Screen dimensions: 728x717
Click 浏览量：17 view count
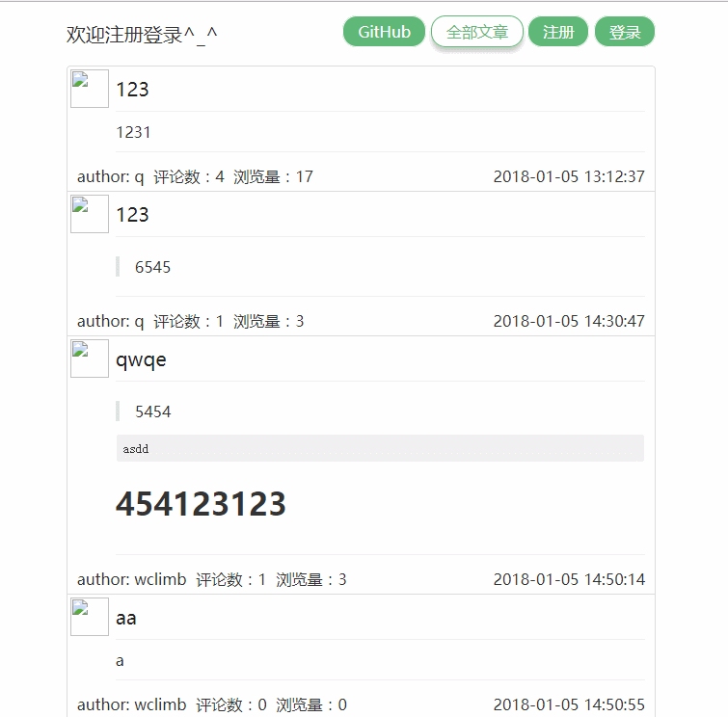[274, 176]
